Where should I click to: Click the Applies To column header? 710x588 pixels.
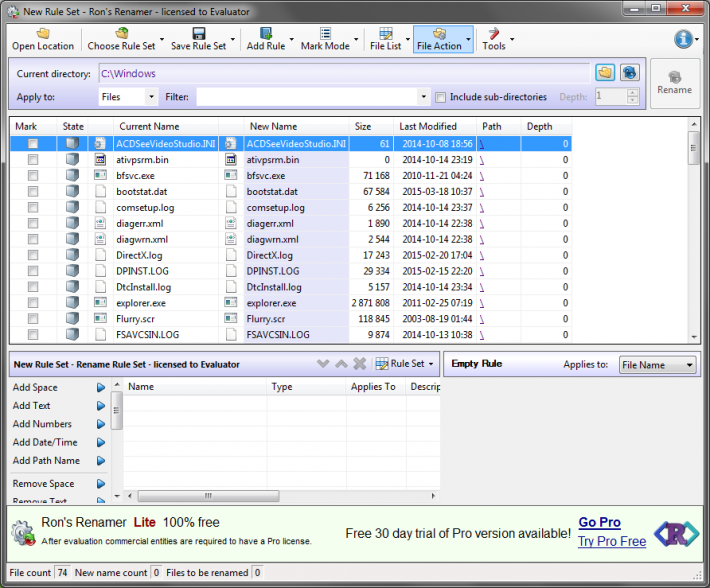(376, 387)
